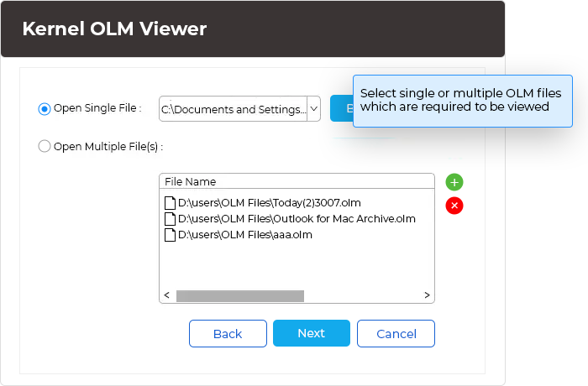
Task: Select the Open Single File radio button
Action: click(45, 109)
